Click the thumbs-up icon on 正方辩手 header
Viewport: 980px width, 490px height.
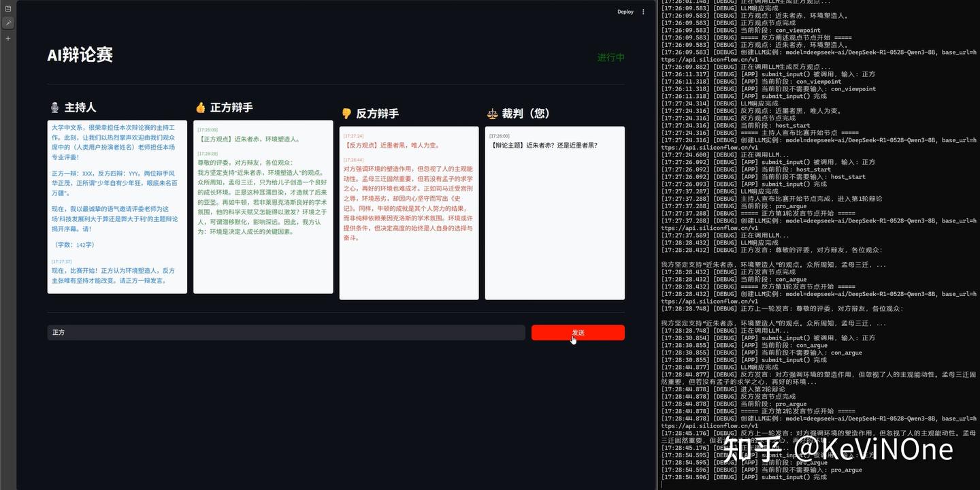click(200, 107)
